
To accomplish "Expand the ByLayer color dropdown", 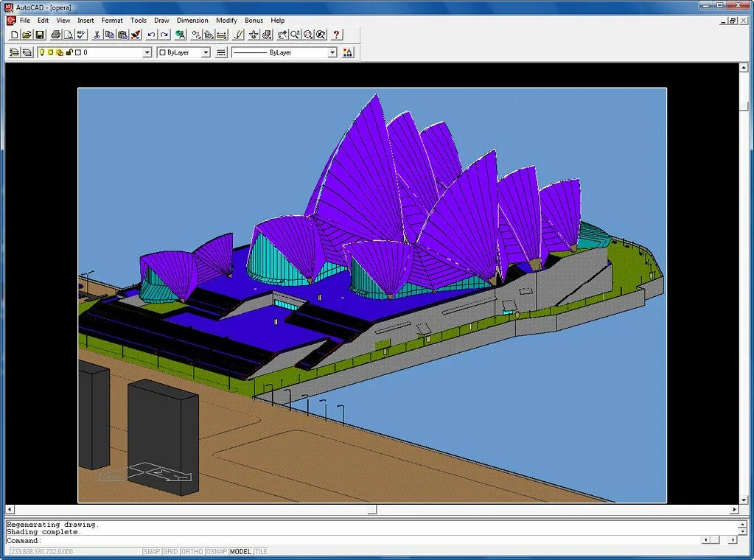I will click(206, 52).
